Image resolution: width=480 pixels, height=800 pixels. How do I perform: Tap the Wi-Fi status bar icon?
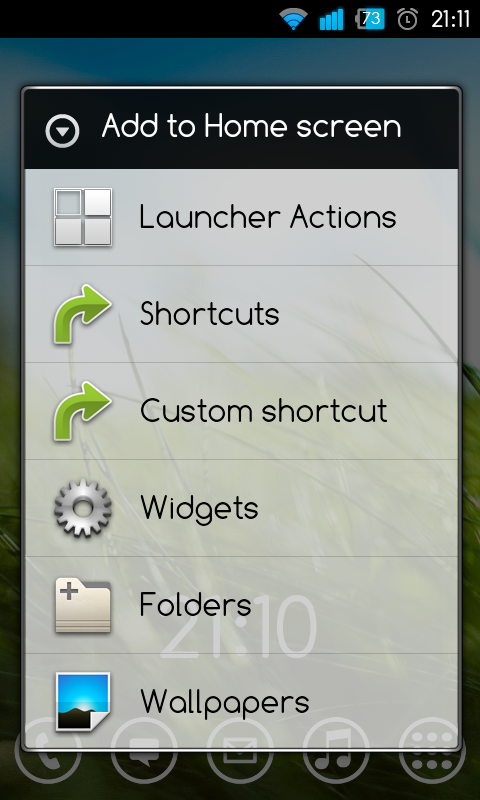click(293, 19)
